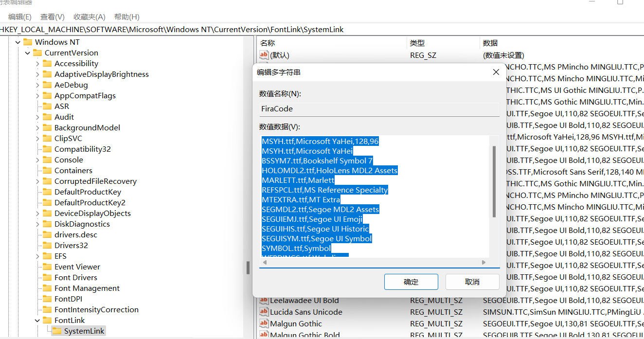Click the (默认) string value icon
Image resolution: width=644 pixels, height=339 pixels.
(x=264, y=55)
